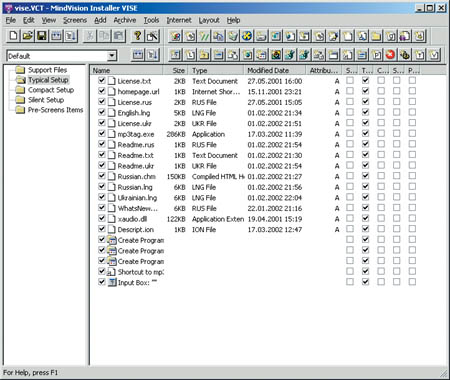Open the Default combo box dropdown arrow
The height and width of the screenshot is (380, 450).
tap(112, 55)
